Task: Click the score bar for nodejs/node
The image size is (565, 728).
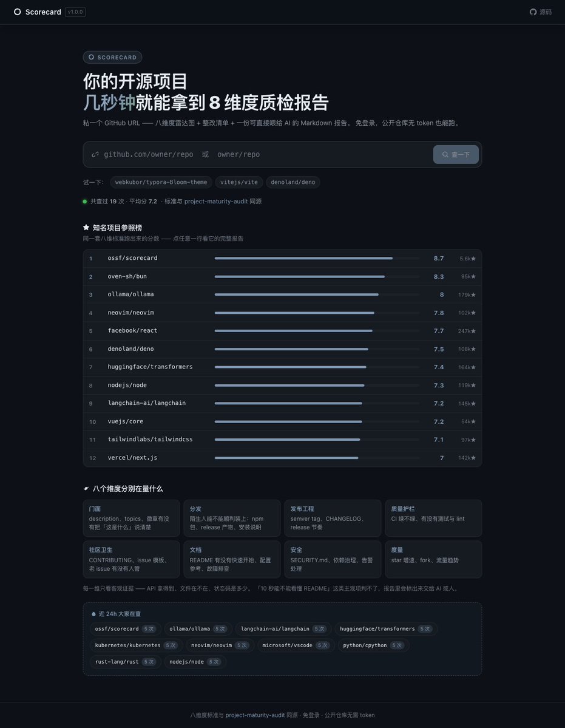Action: click(317, 386)
